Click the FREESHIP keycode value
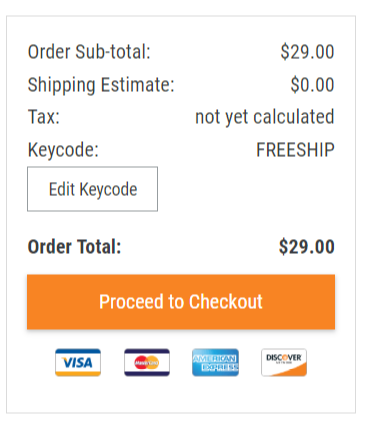371x426 pixels. 295,150
